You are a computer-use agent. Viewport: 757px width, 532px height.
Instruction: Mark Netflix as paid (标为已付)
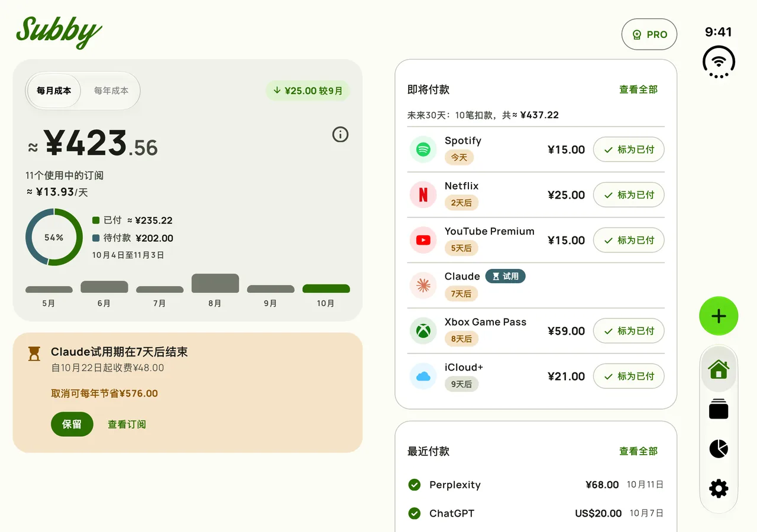629,195
